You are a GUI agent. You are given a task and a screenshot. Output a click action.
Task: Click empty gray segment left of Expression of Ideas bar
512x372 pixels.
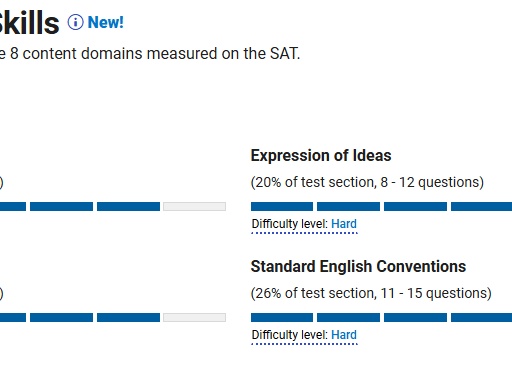pyautogui.click(x=194, y=206)
